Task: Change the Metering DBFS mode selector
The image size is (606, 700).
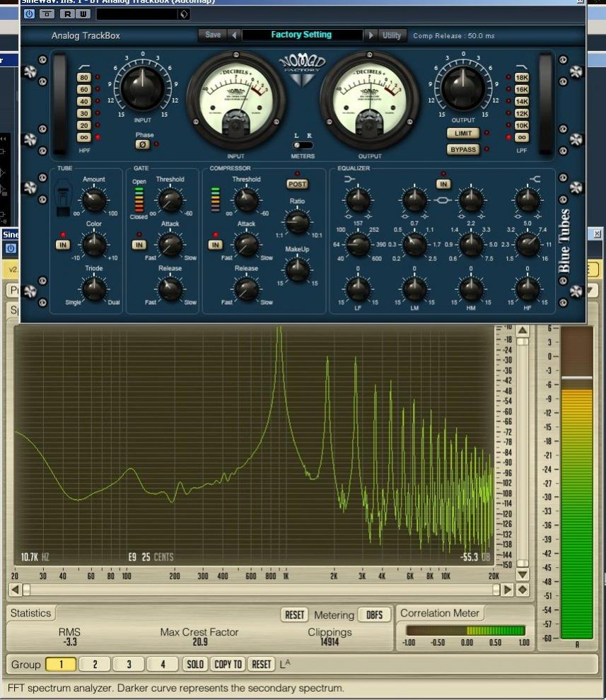Action: coord(374,615)
